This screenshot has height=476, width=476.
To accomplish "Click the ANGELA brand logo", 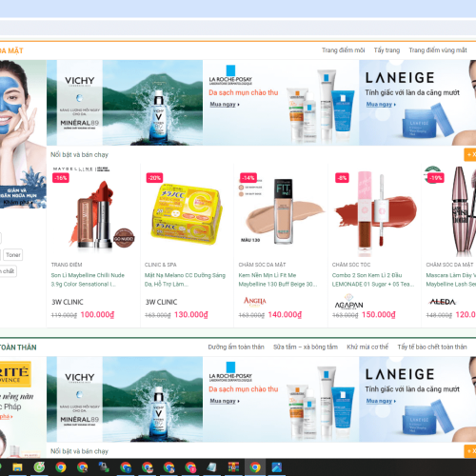I will pyautogui.click(x=255, y=301).
